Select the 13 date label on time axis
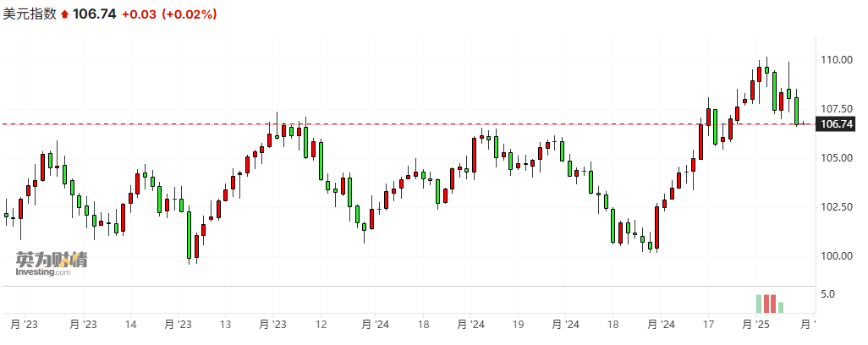Viewport: 868px width, 345px height. [225, 324]
